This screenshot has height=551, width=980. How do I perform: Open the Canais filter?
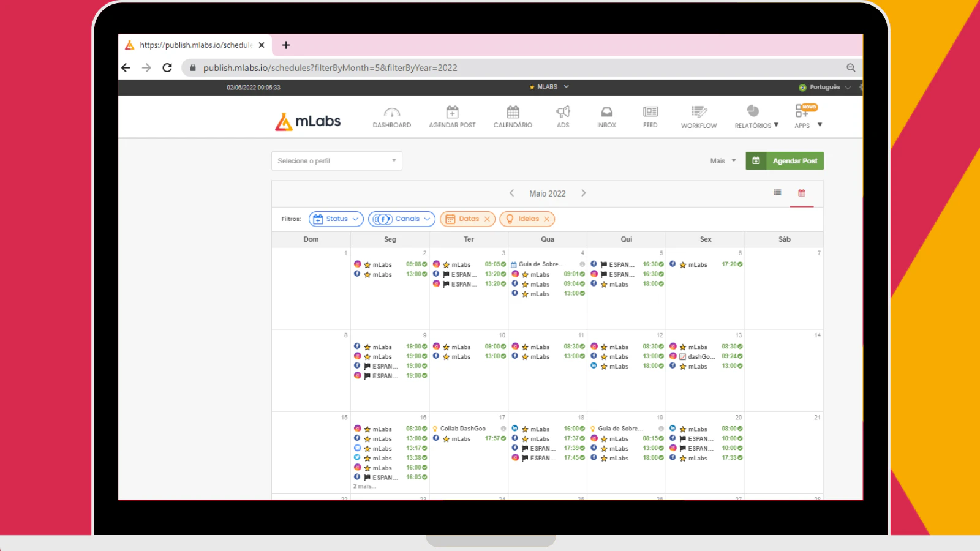click(401, 219)
